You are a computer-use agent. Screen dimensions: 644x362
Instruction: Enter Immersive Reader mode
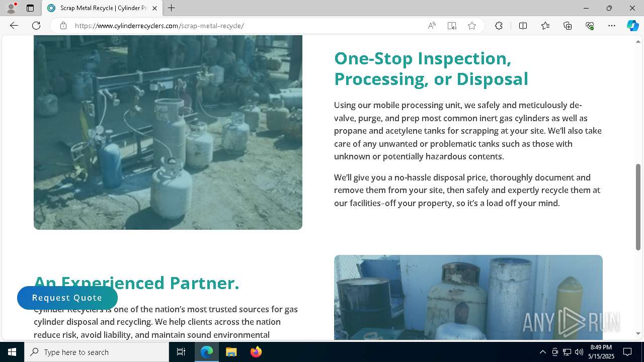click(452, 26)
